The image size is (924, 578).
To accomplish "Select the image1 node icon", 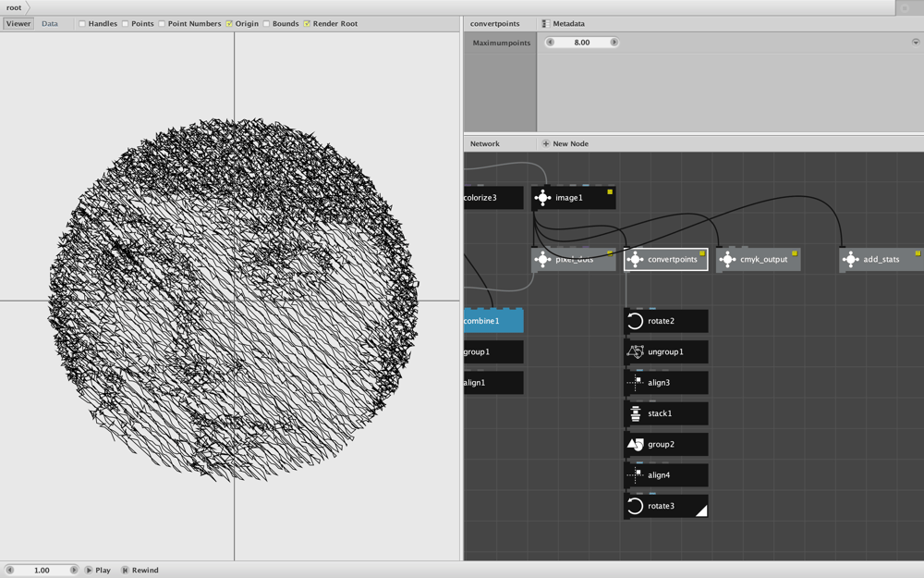I will tap(542, 198).
